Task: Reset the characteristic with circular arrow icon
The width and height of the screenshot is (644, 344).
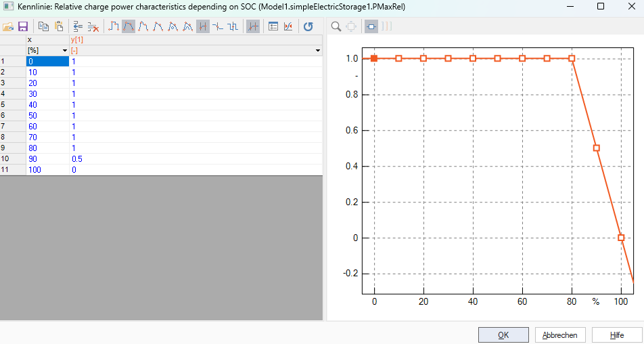Action: (x=308, y=26)
